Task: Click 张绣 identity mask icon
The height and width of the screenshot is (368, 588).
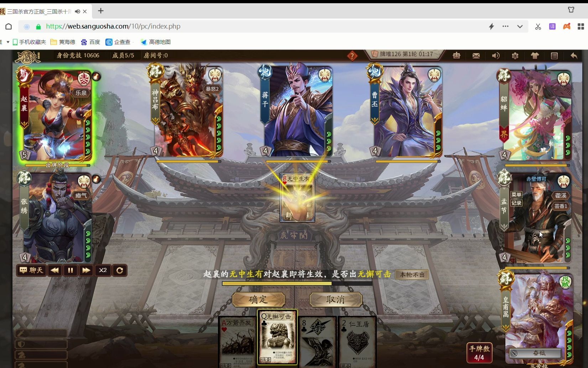Action: (x=84, y=181)
